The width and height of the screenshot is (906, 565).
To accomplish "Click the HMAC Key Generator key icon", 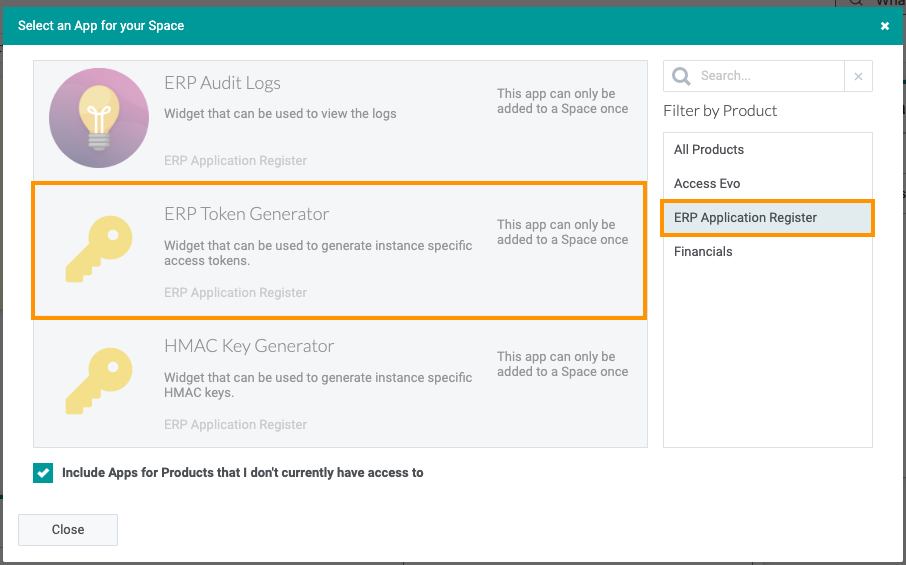I will pyautogui.click(x=99, y=381).
